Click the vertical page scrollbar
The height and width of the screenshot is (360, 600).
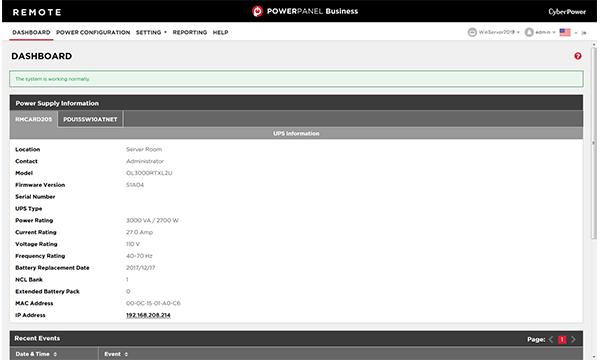[593, 143]
